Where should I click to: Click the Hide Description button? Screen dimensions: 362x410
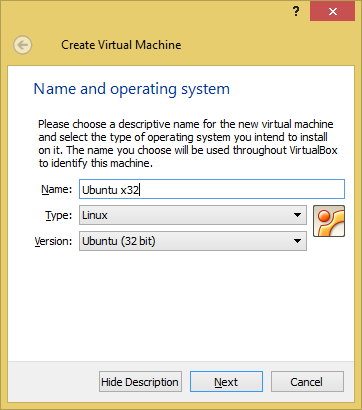(x=140, y=382)
